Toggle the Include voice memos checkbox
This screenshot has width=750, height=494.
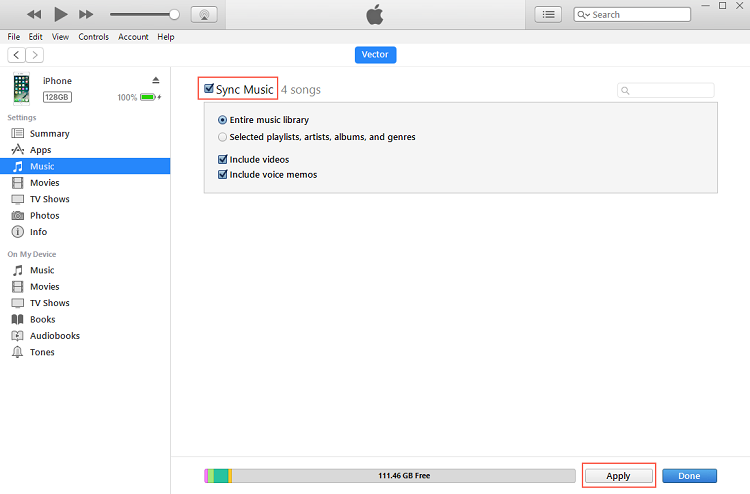(x=222, y=175)
